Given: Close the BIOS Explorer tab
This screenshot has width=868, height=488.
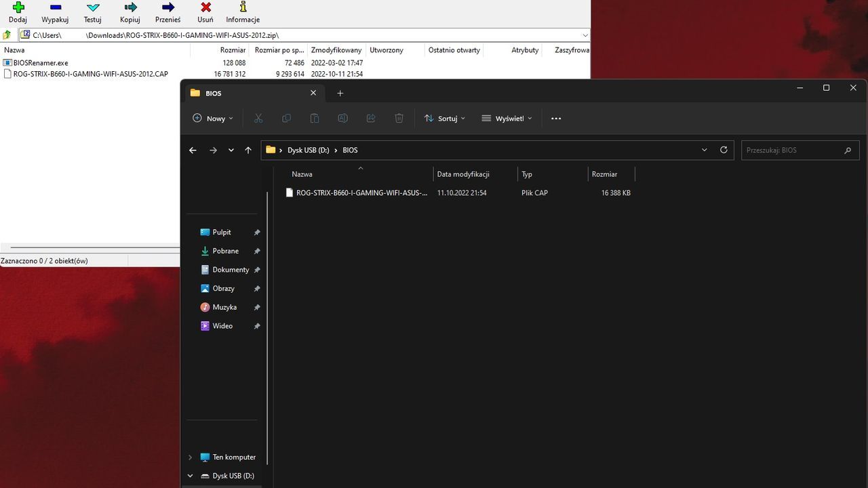Looking at the screenshot, I should point(313,94).
